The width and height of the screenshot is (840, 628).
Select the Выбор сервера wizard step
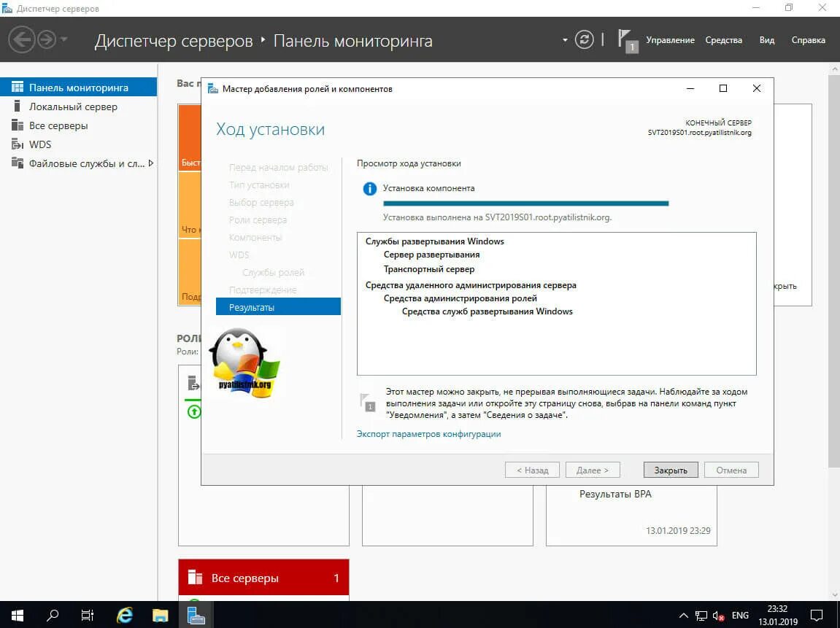(261, 202)
